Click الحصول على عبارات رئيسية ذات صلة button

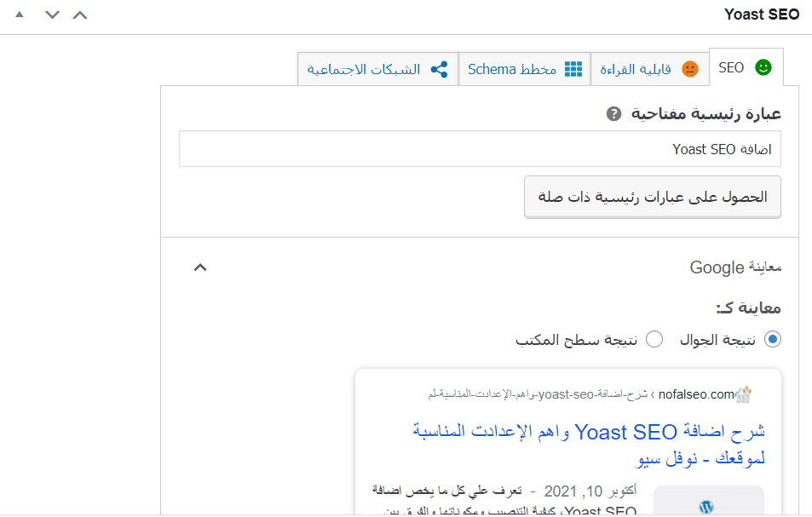point(652,197)
